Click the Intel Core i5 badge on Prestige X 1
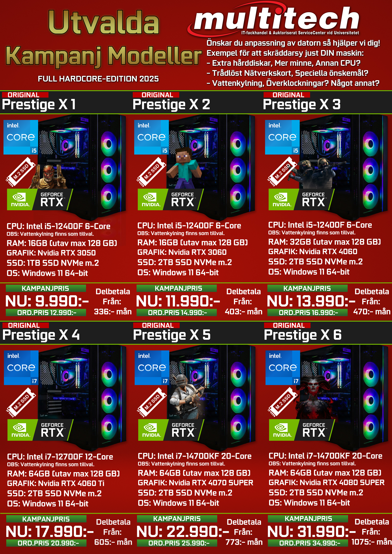The width and height of the screenshot is (392, 554). tap(21, 137)
